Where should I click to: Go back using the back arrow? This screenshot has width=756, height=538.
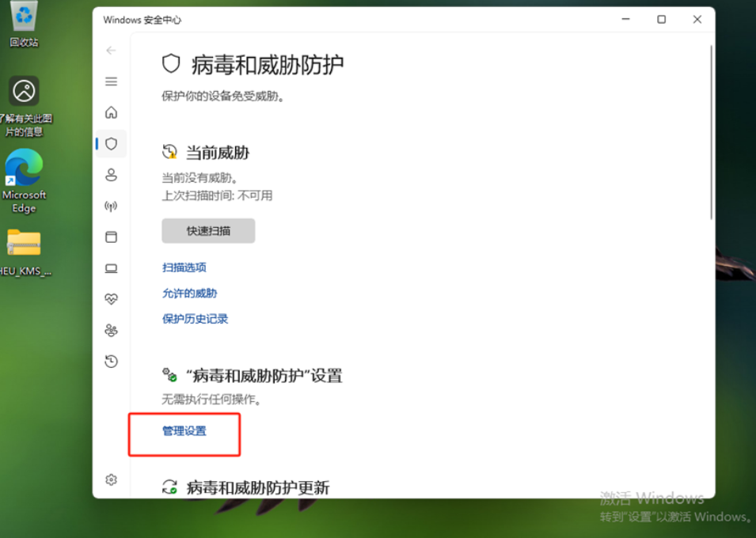pyautogui.click(x=111, y=50)
